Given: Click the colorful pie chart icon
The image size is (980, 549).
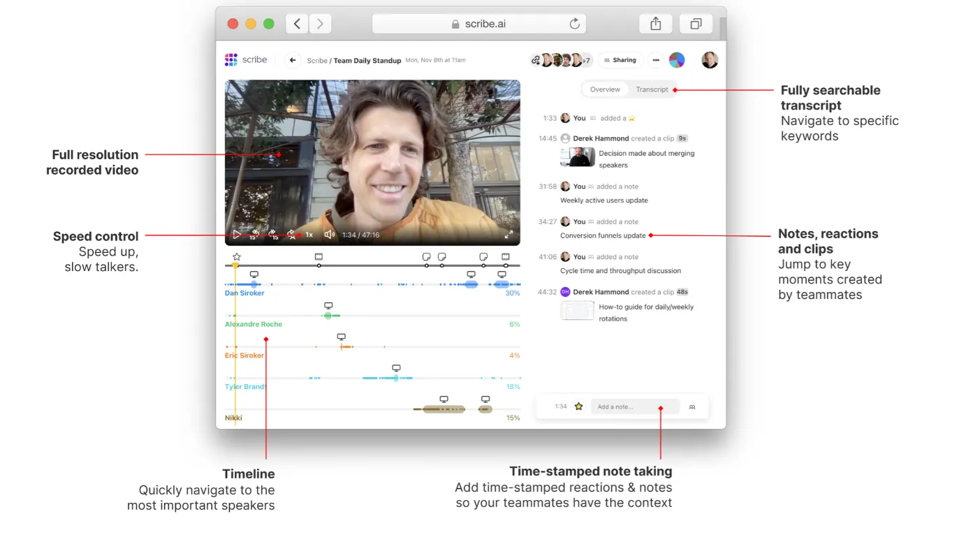Looking at the screenshot, I should 677,60.
